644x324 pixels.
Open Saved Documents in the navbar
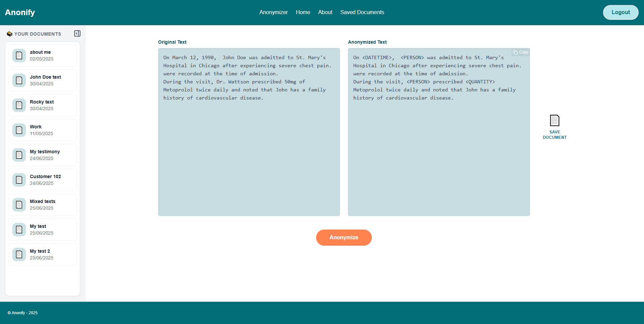(x=362, y=12)
